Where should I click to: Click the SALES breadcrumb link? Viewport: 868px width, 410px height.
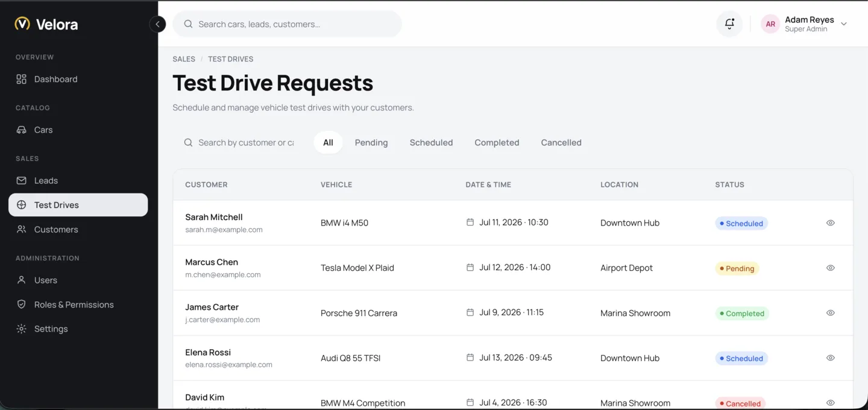pos(184,59)
